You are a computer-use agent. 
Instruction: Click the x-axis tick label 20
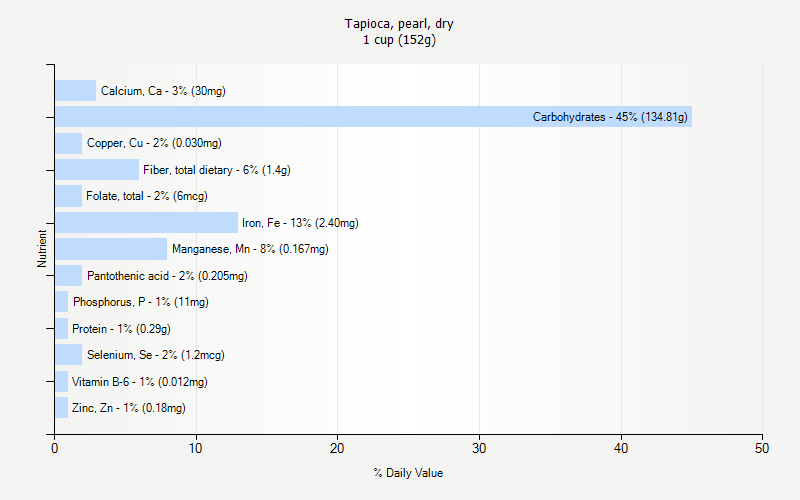[x=337, y=448]
